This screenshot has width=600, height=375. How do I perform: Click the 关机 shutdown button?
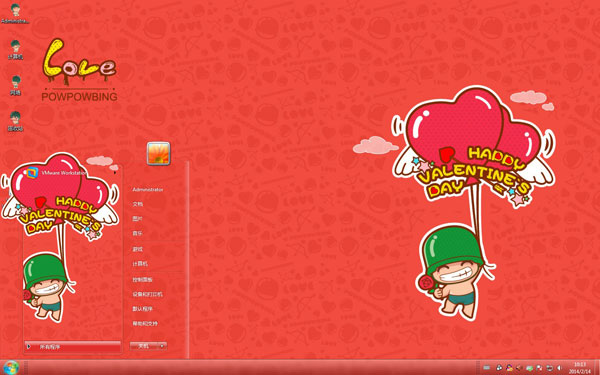click(x=143, y=346)
